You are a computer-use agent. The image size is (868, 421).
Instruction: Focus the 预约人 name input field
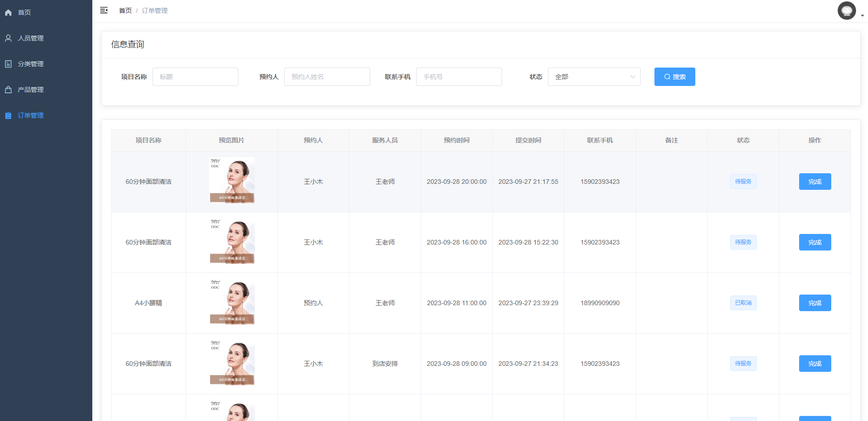[327, 77]
